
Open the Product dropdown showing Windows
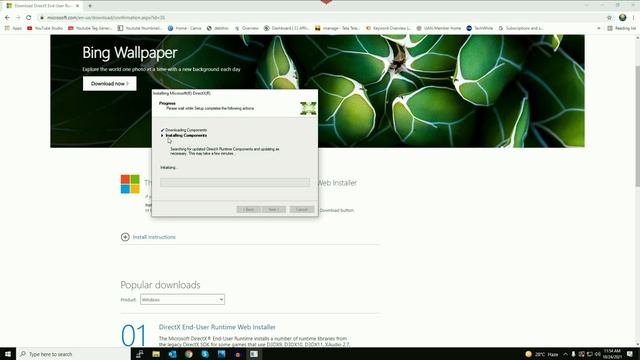(x=182, y=300)
